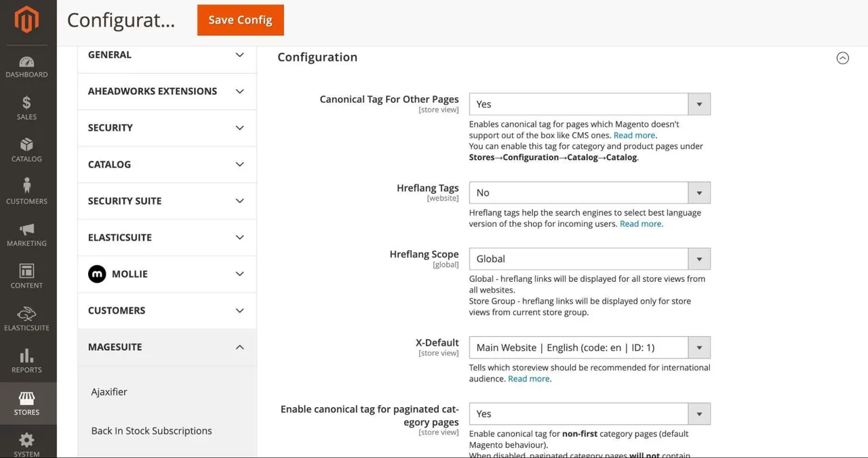This screenshot has width=868, height=458.
Task: Open the X-Default store view dropdown
Action: point(589,348)
